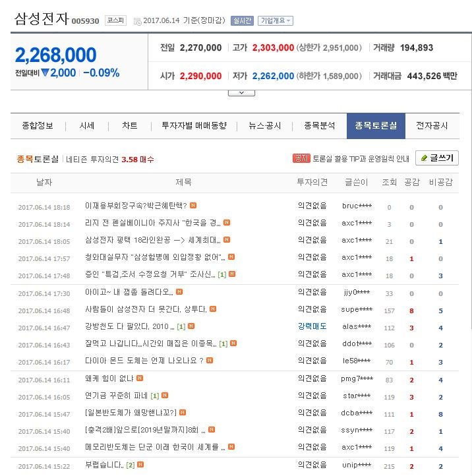
Task: Open the 투자자별 매매동향 tab
Action: (x=194, y=126)
